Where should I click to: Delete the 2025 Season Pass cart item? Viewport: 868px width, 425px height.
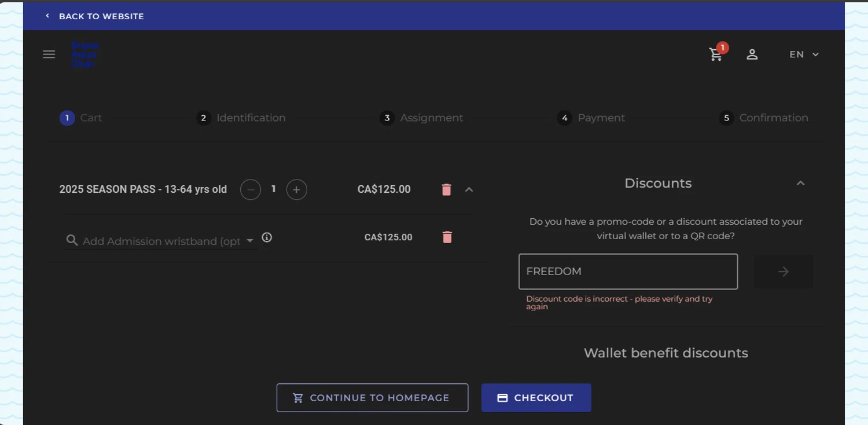(x=446, y=190)
